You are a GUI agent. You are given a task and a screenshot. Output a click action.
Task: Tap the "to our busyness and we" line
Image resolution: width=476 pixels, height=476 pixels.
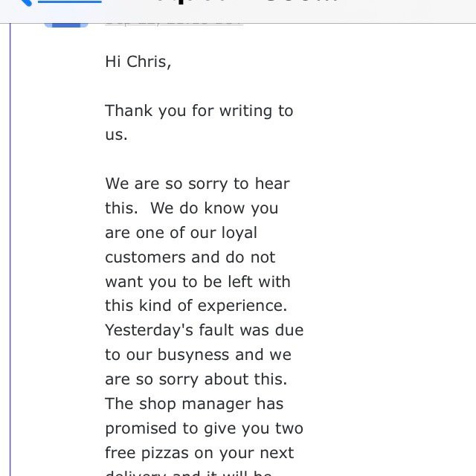pyautogui.click(x=199, y=355)
